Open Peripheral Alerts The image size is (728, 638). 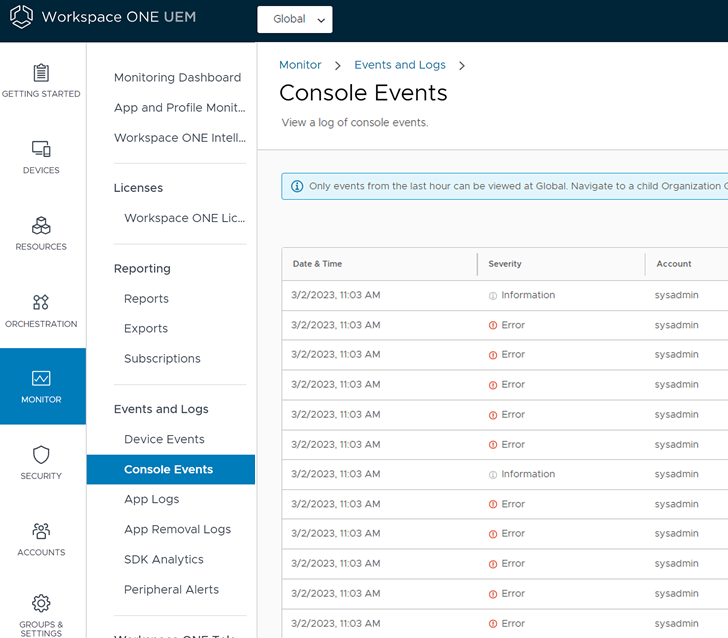(x=171, y=590)
